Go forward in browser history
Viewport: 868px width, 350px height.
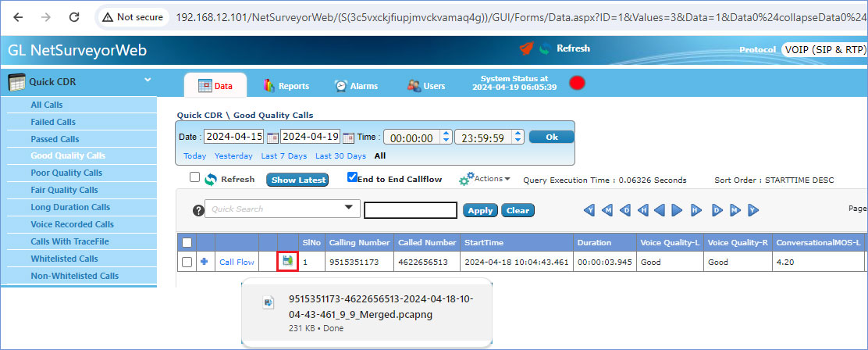point(46,17)
